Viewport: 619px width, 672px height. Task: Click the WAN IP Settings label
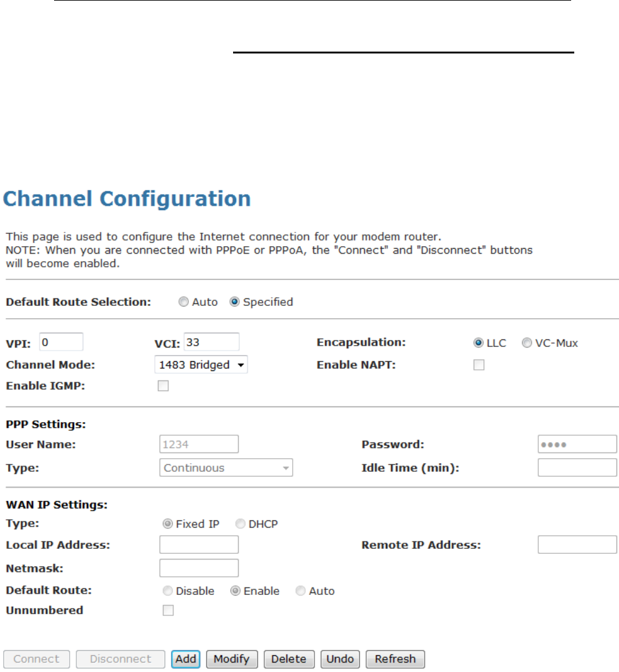57,505
